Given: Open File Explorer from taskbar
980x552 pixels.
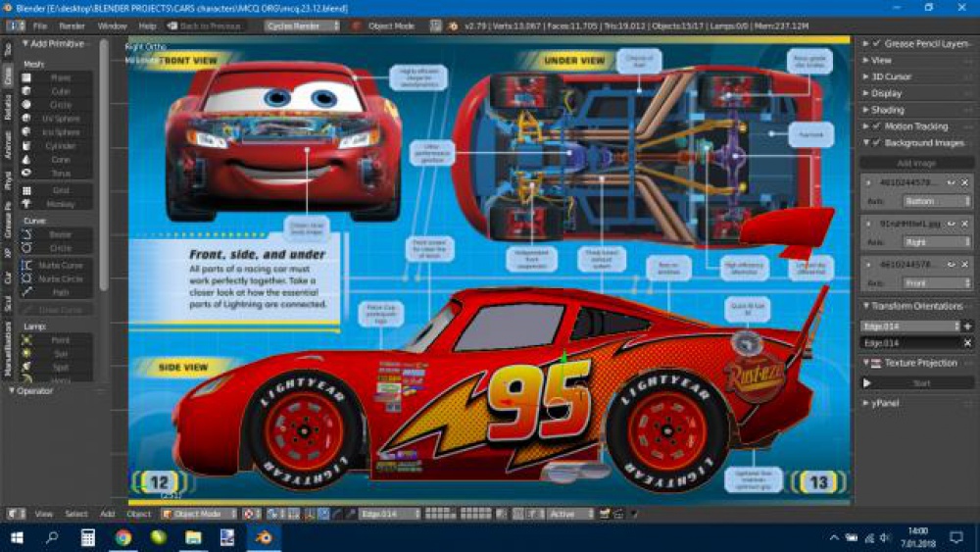Looking at the screenshot, I should (x=193, y=537).
